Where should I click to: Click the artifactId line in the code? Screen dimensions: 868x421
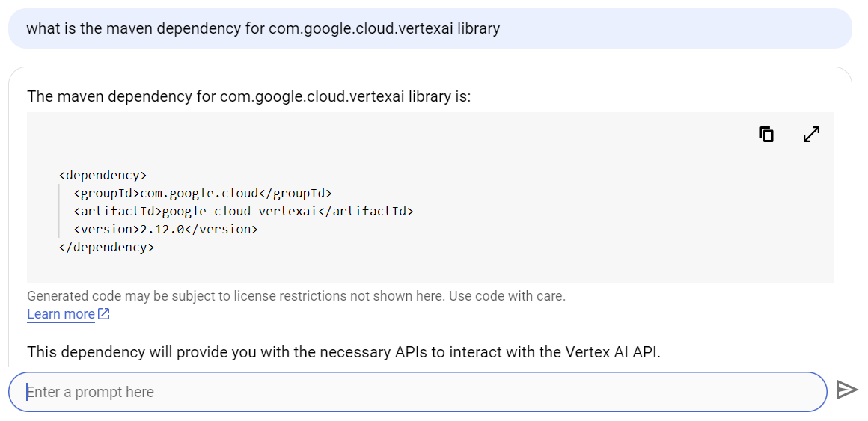pyautogui.click(x=243, y=212)
